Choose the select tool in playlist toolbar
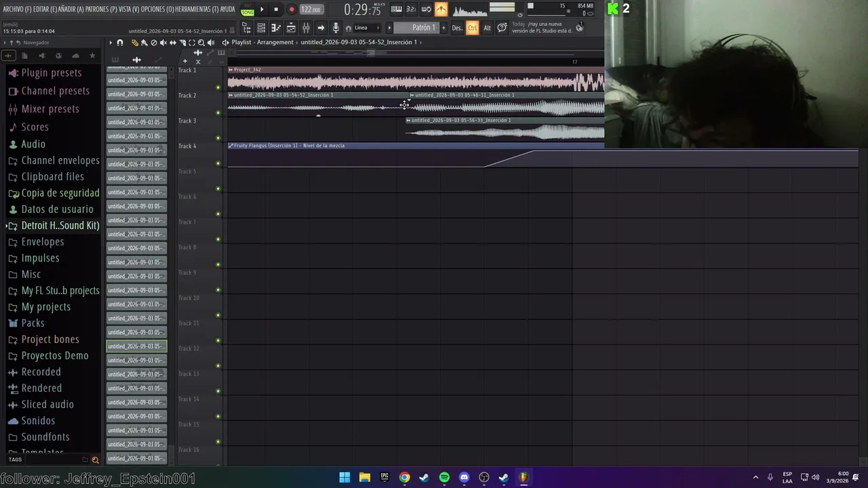Viewport: 868px width, 488px height. click(191, 43)
